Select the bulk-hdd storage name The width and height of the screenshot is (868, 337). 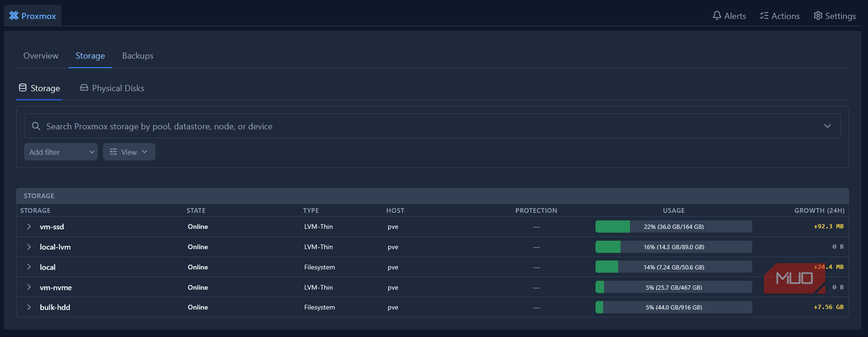pyautogui.click(x=55, y=307)
